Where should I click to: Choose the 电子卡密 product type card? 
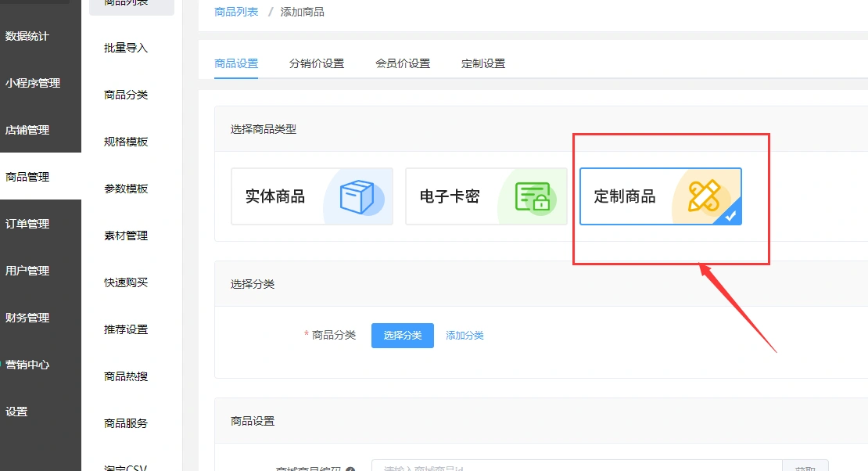click(x=486, y=196)
